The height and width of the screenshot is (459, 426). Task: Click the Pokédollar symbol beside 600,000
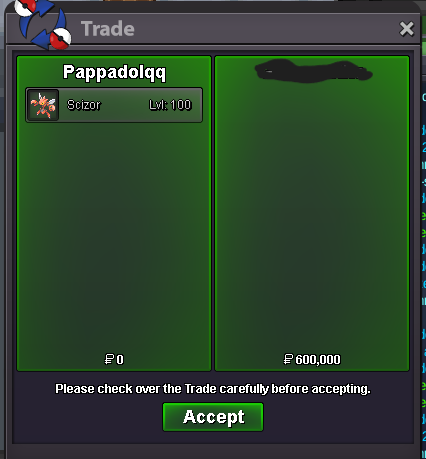288,359
